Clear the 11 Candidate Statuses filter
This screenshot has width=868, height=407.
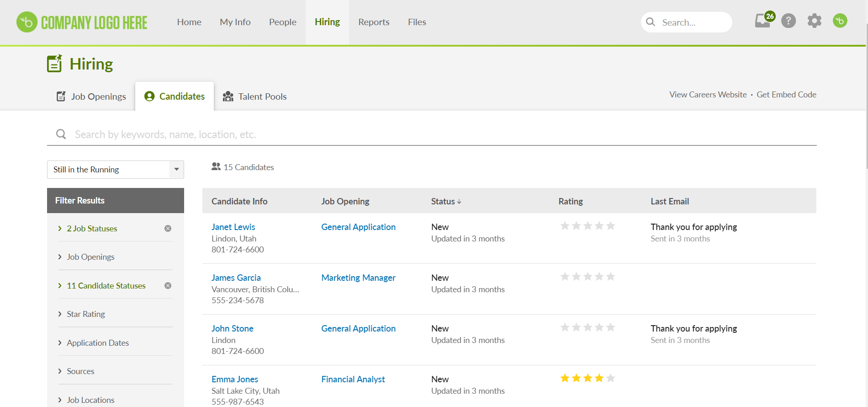tap(168, 286)
